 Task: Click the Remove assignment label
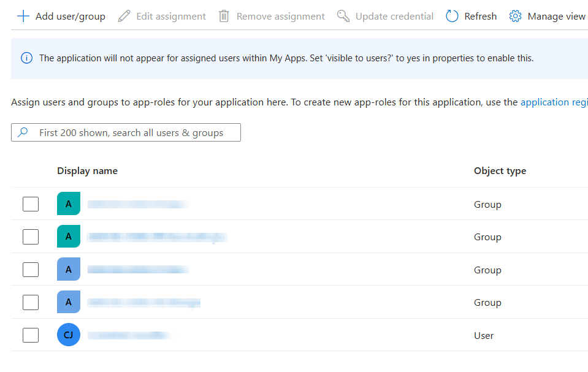pyautogui.click(x=280, y=17)
